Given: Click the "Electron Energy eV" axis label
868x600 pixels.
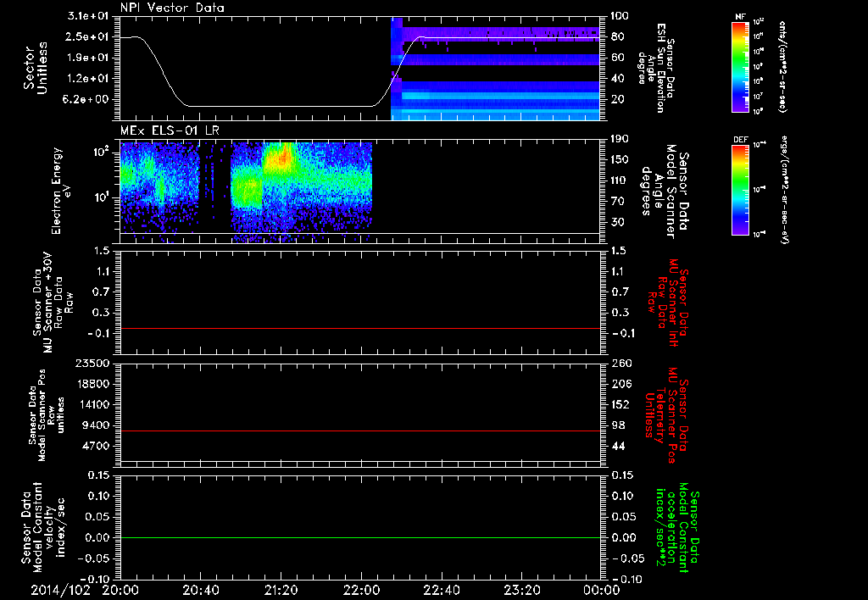Looking at the screenshot, I should [60, 191].
